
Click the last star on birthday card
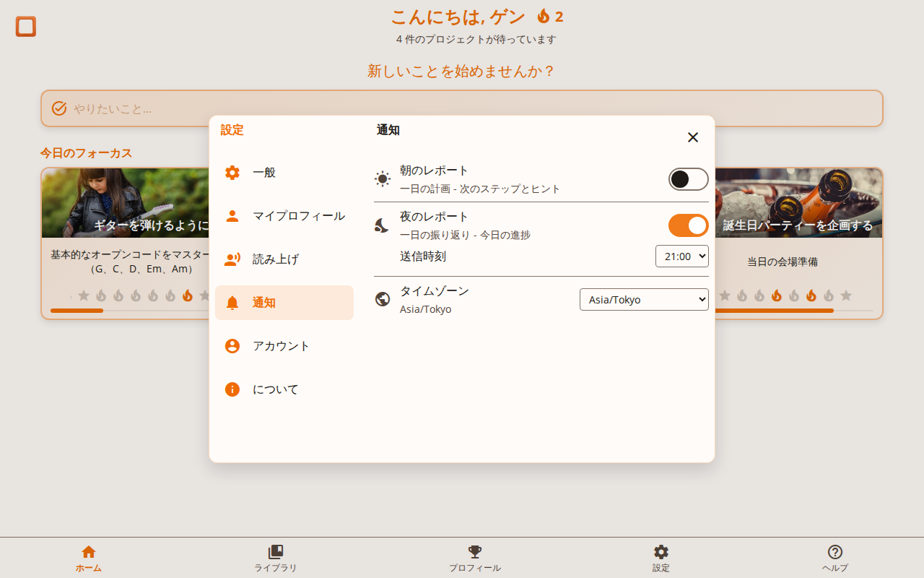[x=846, y=295]
